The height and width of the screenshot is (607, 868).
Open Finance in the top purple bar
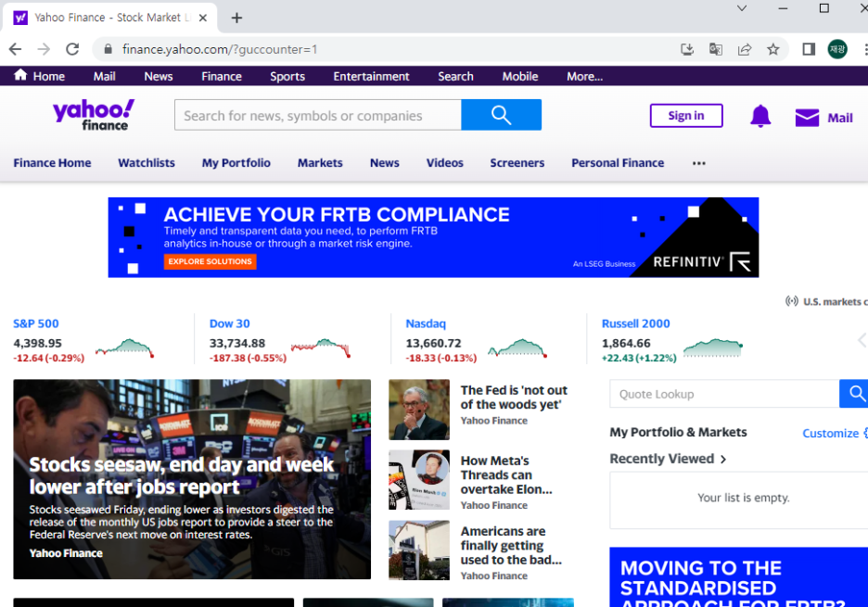(222, 76)
